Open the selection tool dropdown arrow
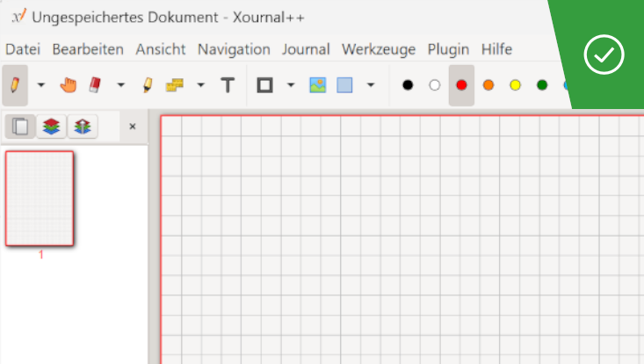Viewport: 644px width, 364px height. [371, 85]
